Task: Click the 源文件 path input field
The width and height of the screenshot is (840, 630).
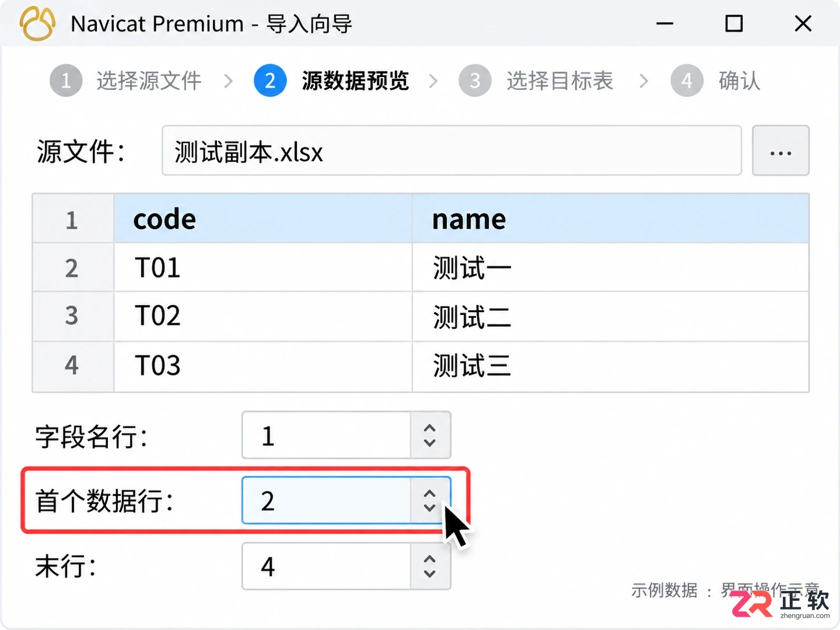Action: pos(452,150)
